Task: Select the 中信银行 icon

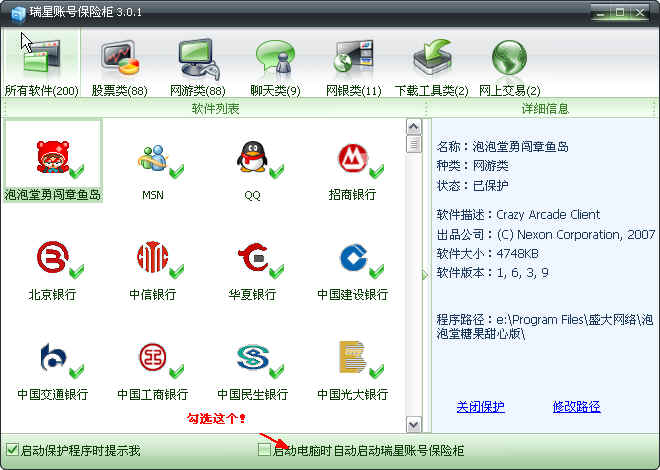Action: point(153,270)
